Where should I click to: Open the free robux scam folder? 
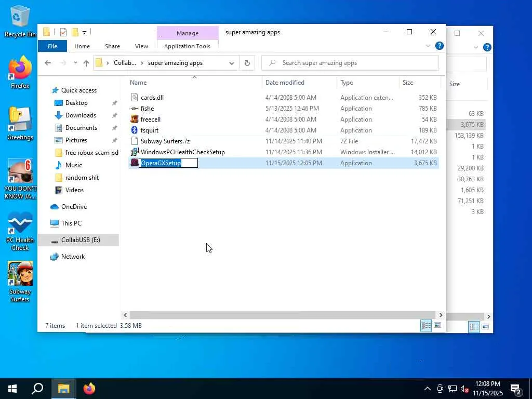91,153
